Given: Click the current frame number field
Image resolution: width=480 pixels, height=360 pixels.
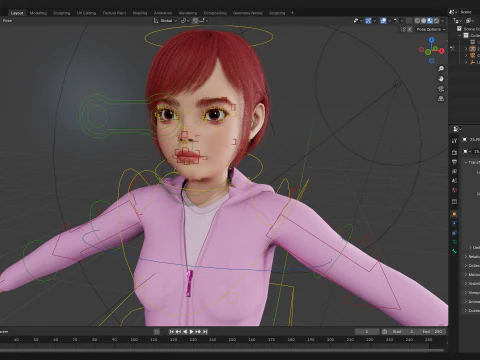Looking at the screenshot, I should 367,332.
